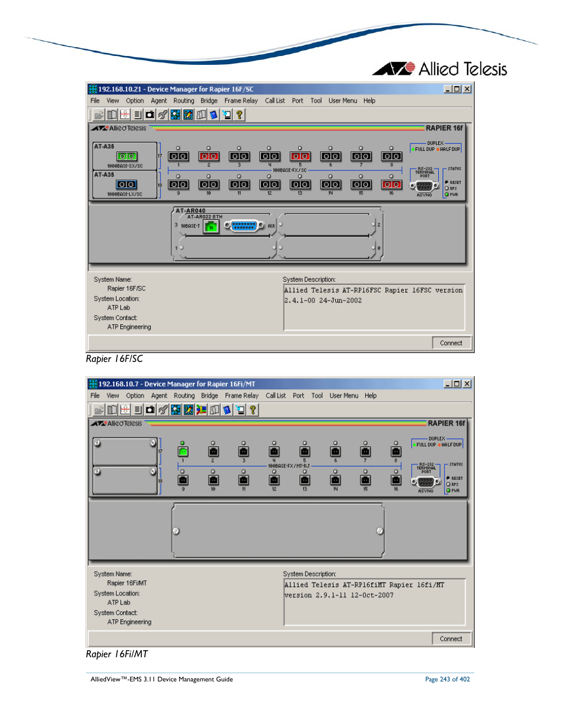Select fiber port 1 on Rapier 16F/SC
This screenshot has height=728, width=562.
[178, 156]
